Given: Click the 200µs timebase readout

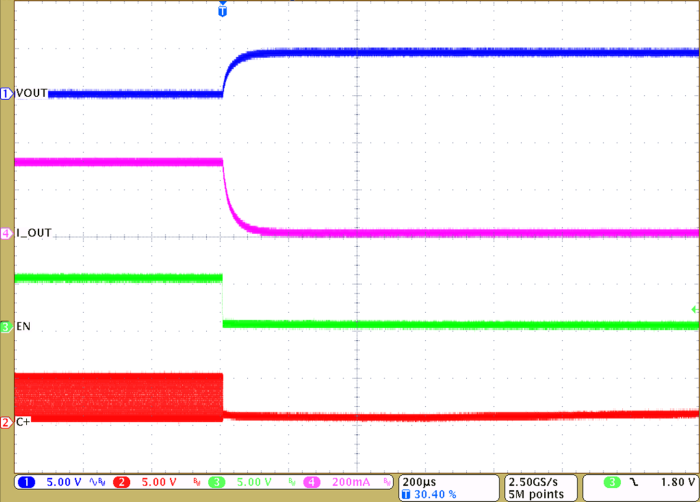Looking at the screenshot, I should [x=415, y=481].
